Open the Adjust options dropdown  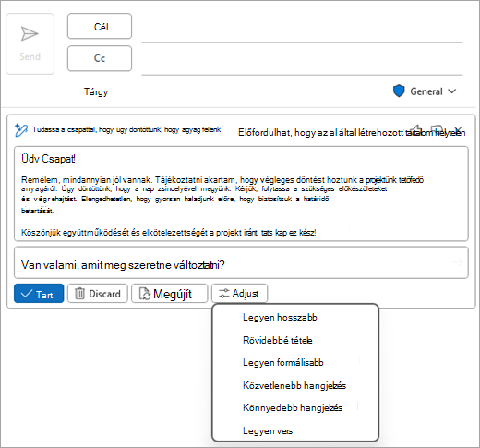pos(239,294)
